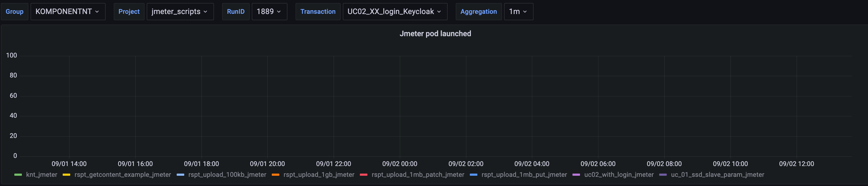Toggle rspt_getcontent_example_jmeter series in legend
Viewport: 868px width, 186px height.
coord(123,175)
